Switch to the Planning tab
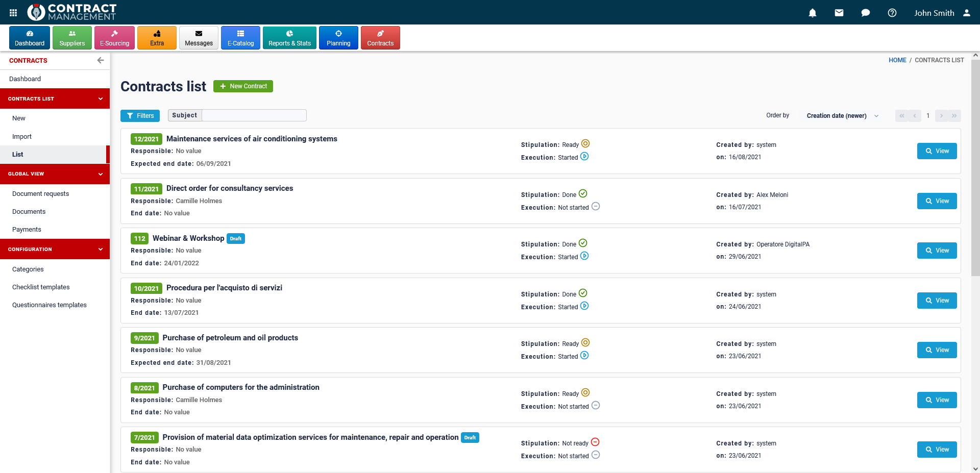The image size is (980, 473). click(x=338, y=38)
